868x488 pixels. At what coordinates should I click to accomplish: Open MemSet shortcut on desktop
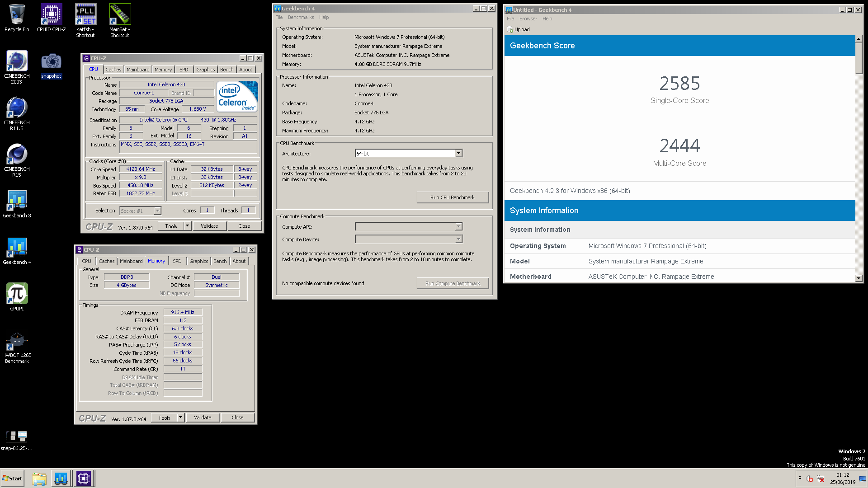[x=120, y=21]
